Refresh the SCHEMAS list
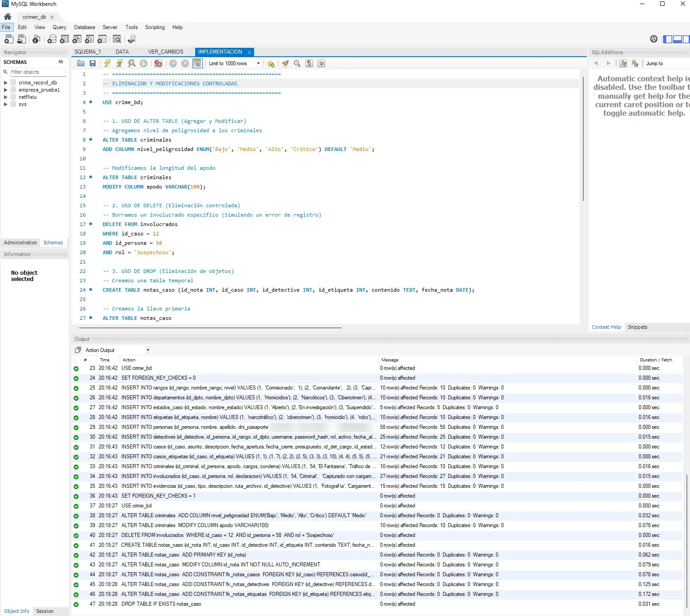 [61, 62]
